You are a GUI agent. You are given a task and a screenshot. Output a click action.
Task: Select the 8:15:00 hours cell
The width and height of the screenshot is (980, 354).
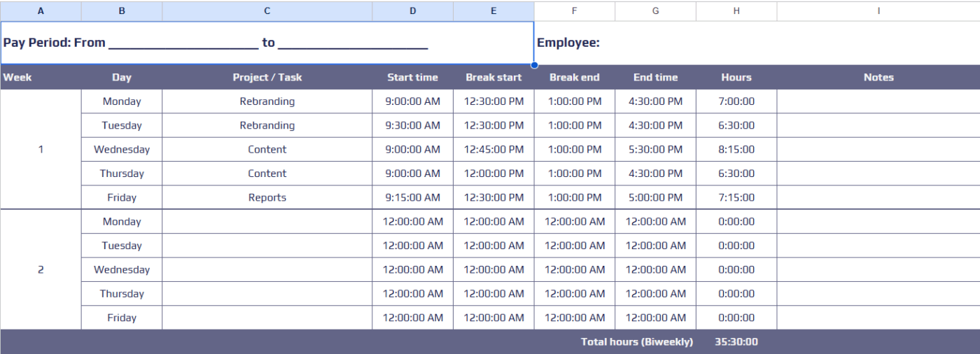pos(736,150)
